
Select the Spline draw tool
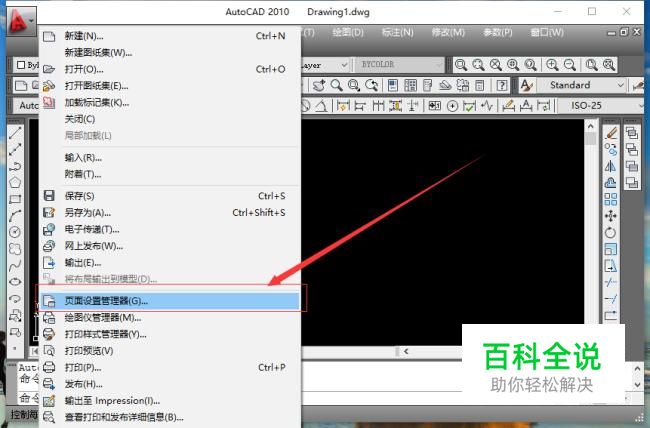coord(15,265)
